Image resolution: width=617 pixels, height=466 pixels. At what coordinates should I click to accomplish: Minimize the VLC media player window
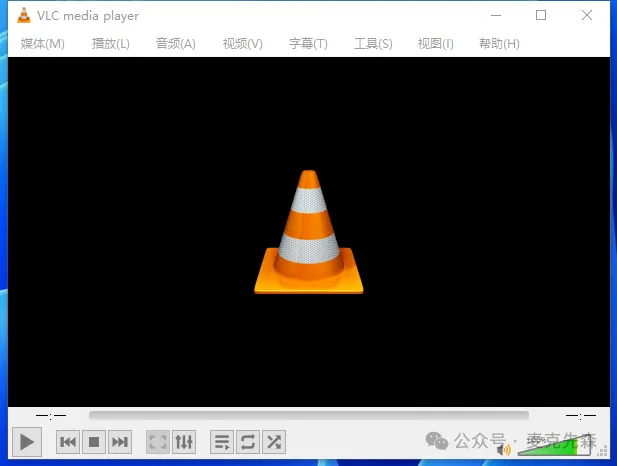click(x=496, y=15)
